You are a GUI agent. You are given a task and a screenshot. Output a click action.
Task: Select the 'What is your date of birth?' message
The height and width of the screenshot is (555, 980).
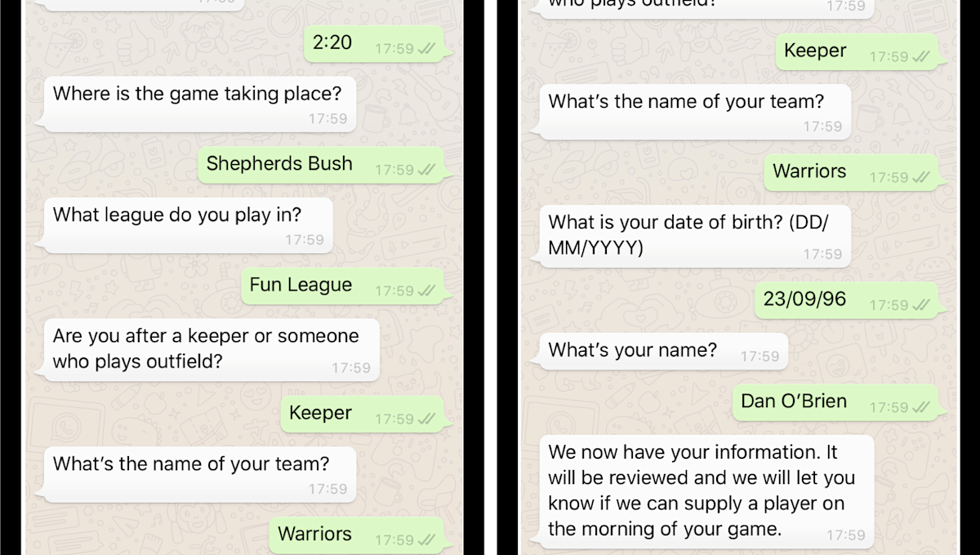(696, 235)
